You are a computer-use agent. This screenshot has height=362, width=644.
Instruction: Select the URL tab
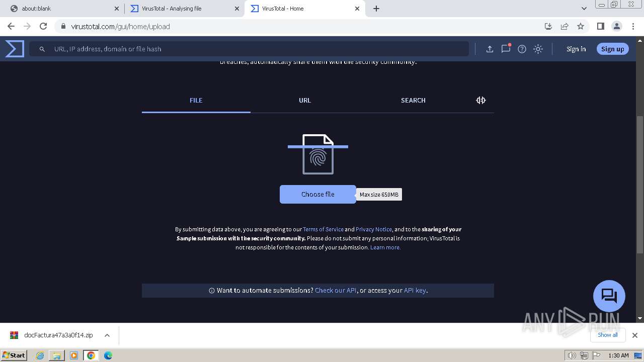(x=305, y=100)
